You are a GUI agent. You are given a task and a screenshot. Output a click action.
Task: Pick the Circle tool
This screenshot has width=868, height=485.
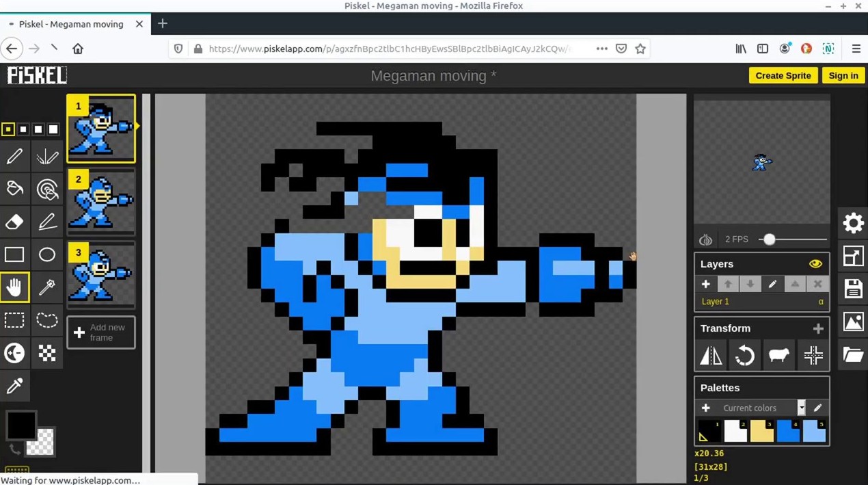click(x=47, y=254)
